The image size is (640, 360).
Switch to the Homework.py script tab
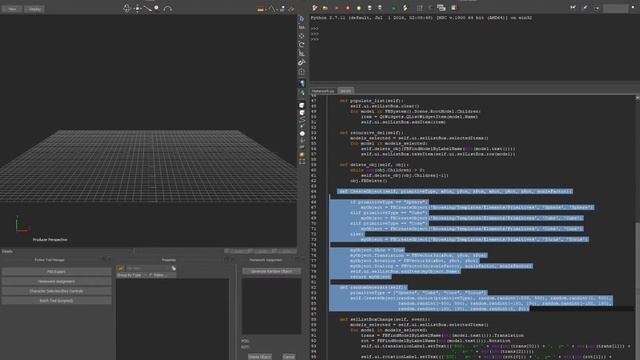[x=323, y=91]
